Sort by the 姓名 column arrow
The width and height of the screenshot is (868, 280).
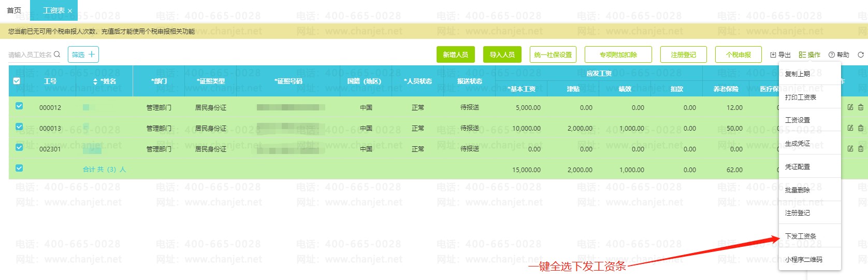(95, 81)
